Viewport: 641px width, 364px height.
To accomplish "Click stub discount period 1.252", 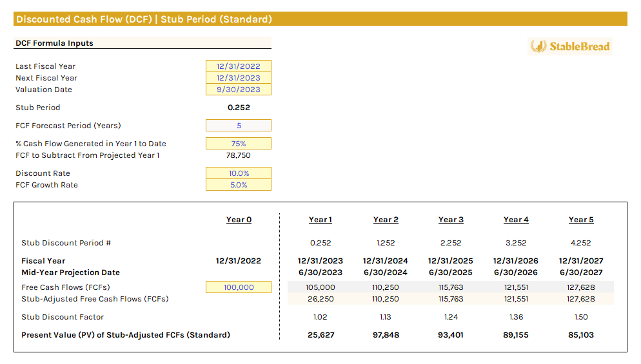I will (386, 243).
